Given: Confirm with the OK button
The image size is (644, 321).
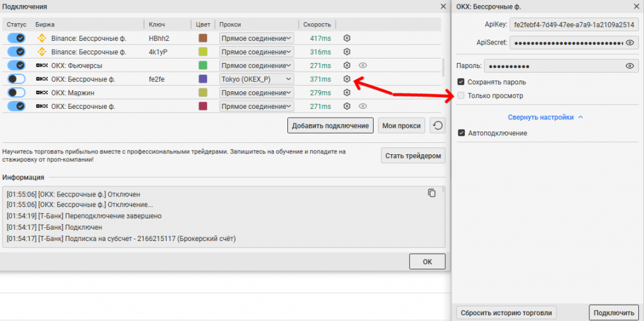Looking at the screenshot, I should pyautogui.click(x=428, y=261).
